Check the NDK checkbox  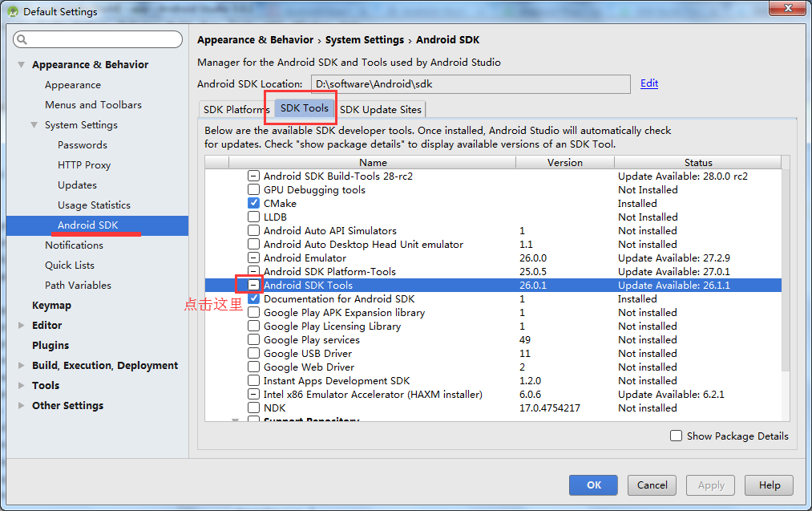pyautogui.click(x=253, y=408)
